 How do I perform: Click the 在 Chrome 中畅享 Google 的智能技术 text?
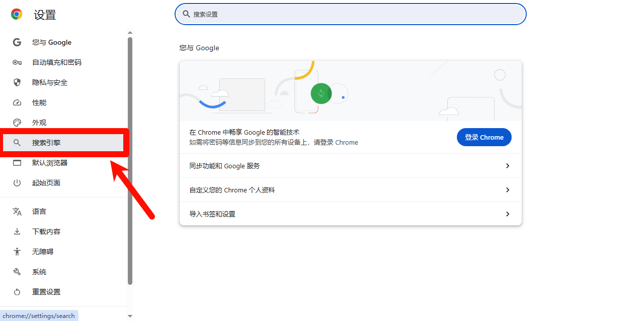pos(244,132)
